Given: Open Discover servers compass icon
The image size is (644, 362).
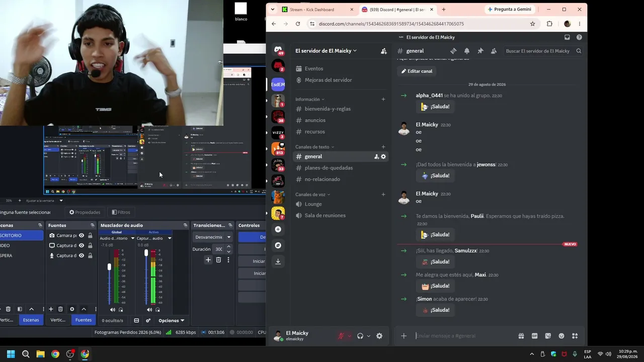Looking at the screenshot, I should pos(278,245).
